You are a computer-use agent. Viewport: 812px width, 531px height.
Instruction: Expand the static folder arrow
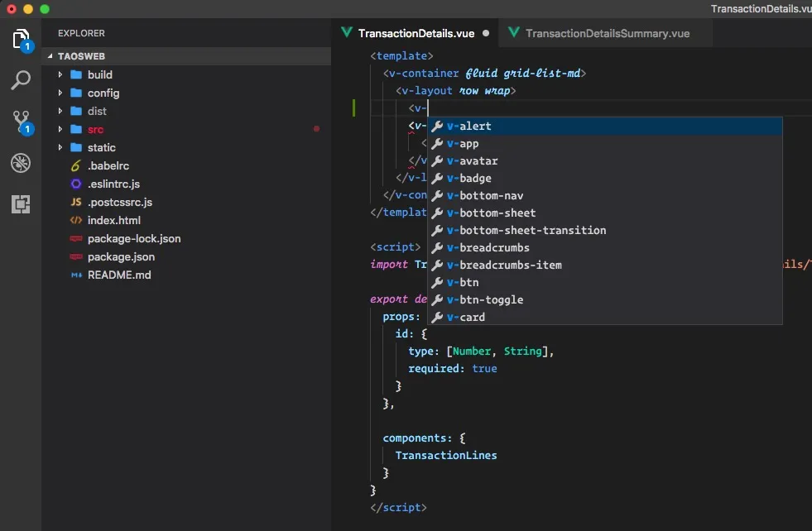pos(60,147)
